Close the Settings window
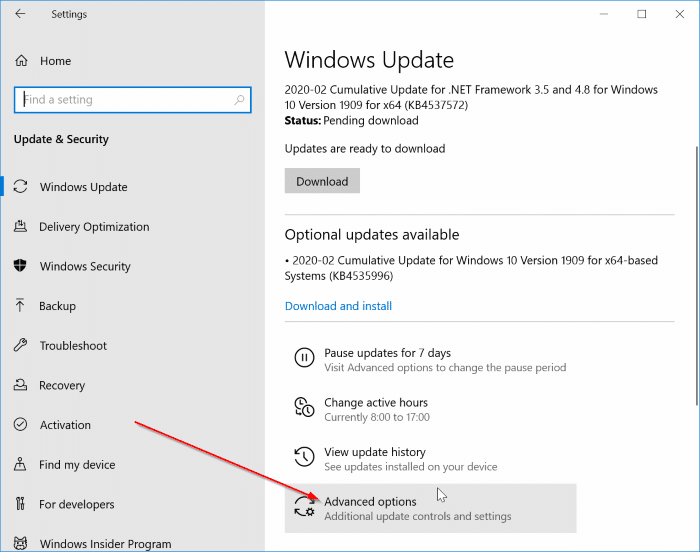 point(679,14)
